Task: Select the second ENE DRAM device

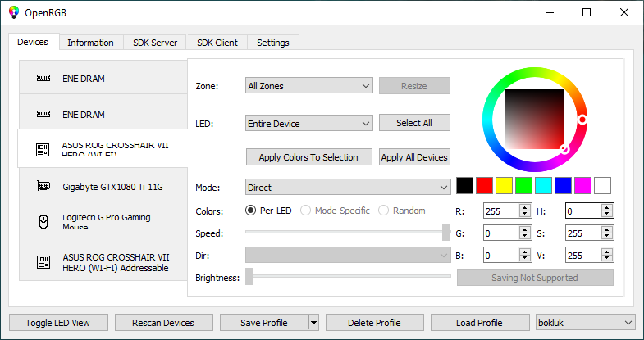Action: click(103, 112)
